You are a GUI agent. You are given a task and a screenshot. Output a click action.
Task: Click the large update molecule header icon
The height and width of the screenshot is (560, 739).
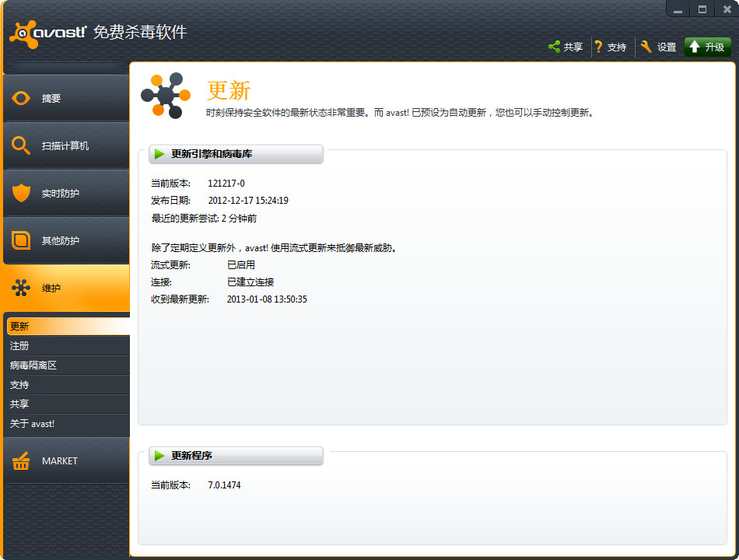coord(166,96)
